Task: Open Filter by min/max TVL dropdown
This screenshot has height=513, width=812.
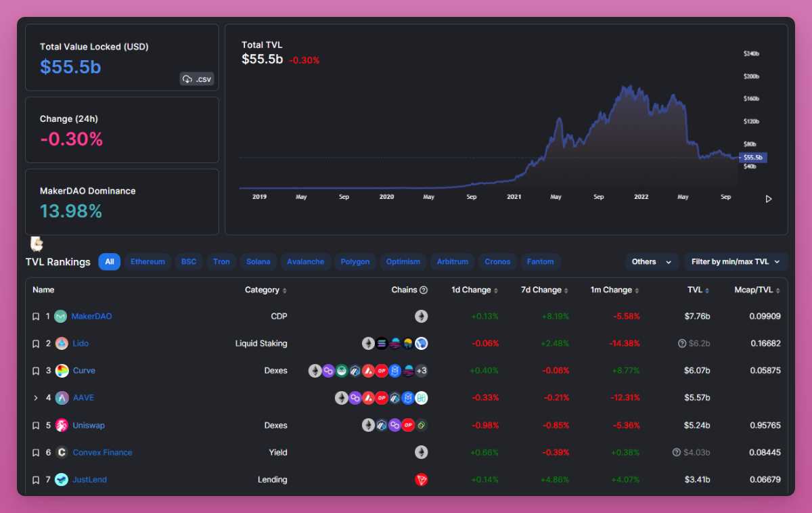Action: [x=736, y=262]
